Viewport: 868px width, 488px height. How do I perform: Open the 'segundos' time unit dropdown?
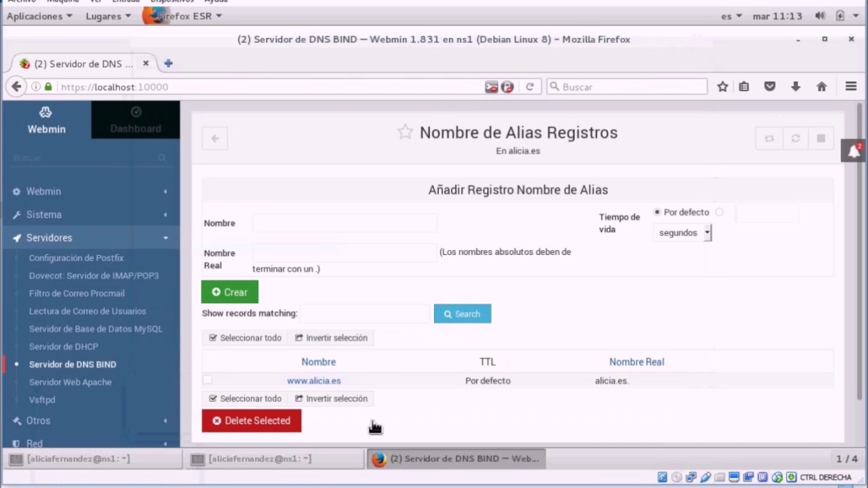(682, 232)
